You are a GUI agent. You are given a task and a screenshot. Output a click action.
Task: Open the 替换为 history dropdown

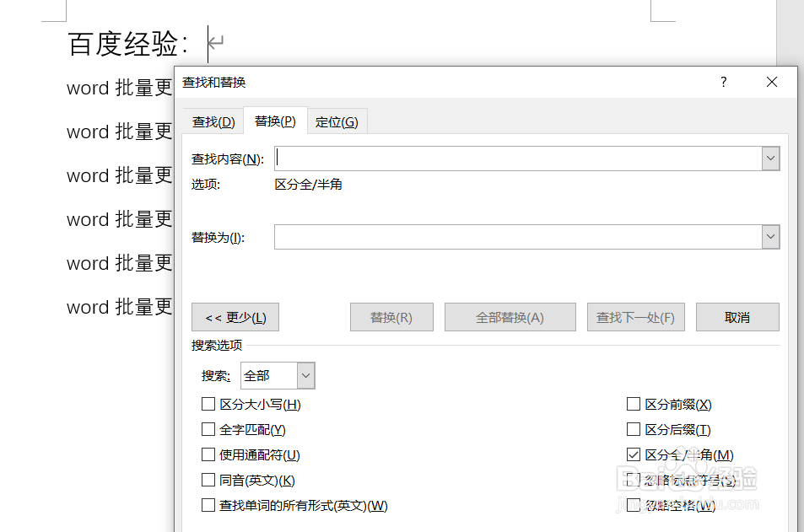coord(770,237)
